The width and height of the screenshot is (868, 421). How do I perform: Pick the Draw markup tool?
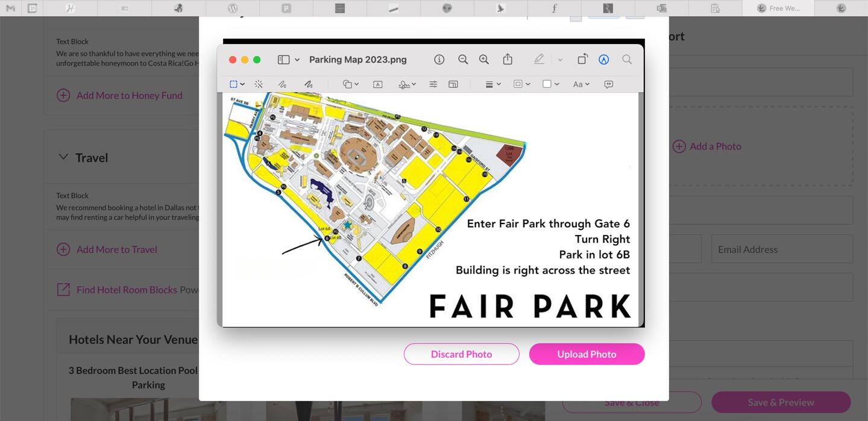click(x=309, y=84)
